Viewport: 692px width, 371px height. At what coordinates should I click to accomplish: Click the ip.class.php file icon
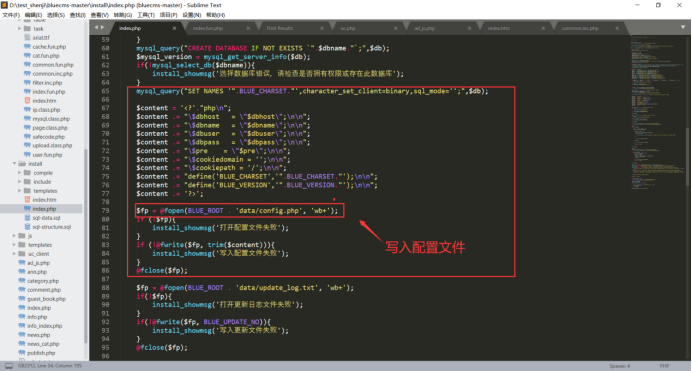27,110
